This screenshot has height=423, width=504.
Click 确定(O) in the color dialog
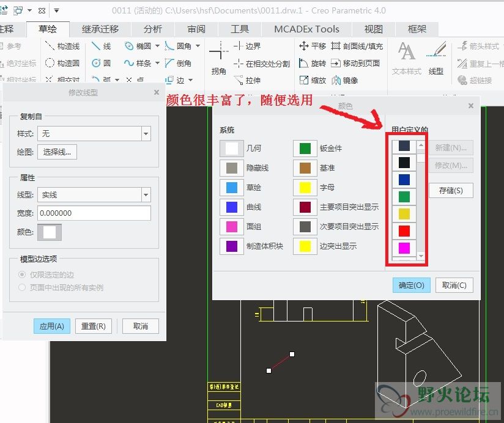412,285
